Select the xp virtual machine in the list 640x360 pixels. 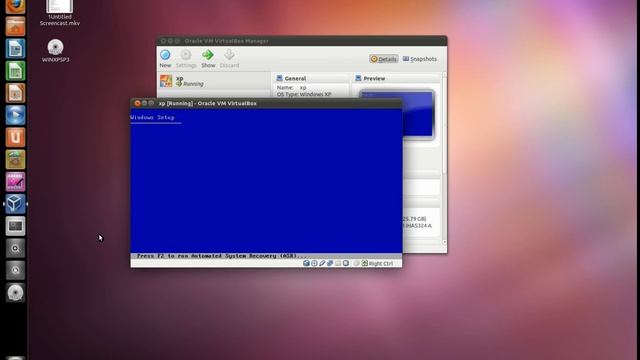pos(214,81)
